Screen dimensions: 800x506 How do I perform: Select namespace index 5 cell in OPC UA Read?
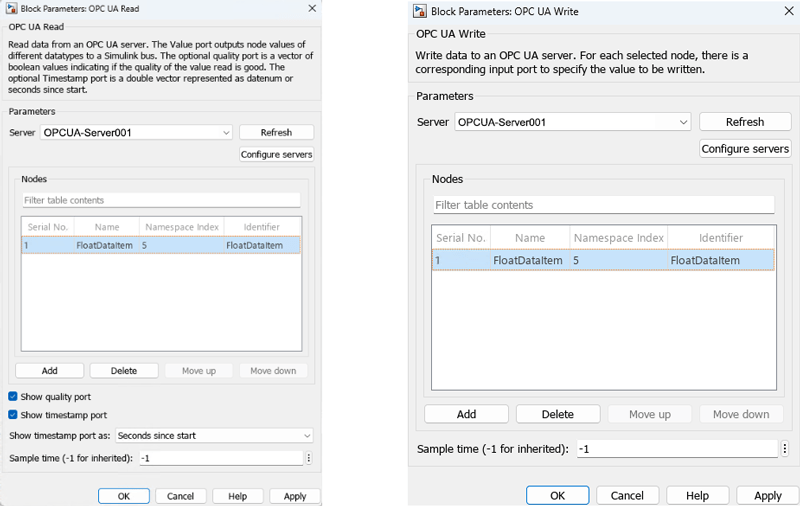182,245
